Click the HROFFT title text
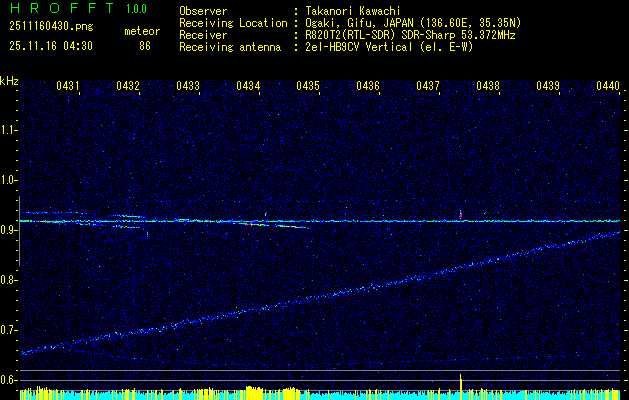Image resolution: width=629 pixels, height=400 pixels. (x=63, y=8)
